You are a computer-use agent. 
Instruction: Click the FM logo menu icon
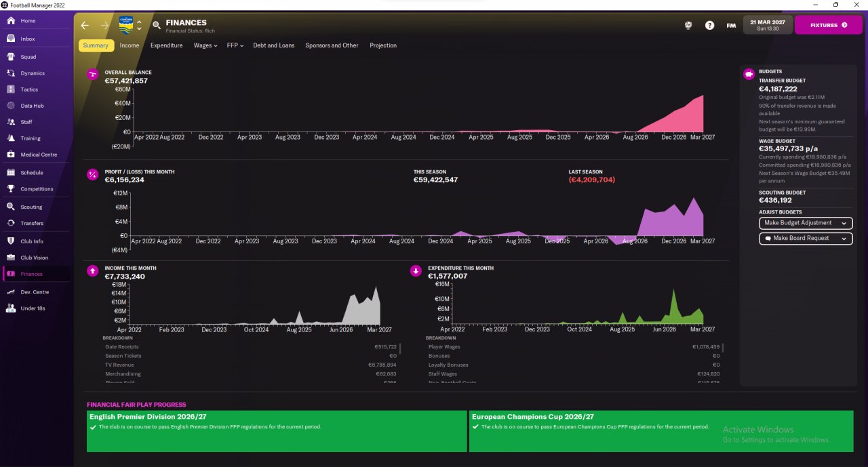coord(731,25)
